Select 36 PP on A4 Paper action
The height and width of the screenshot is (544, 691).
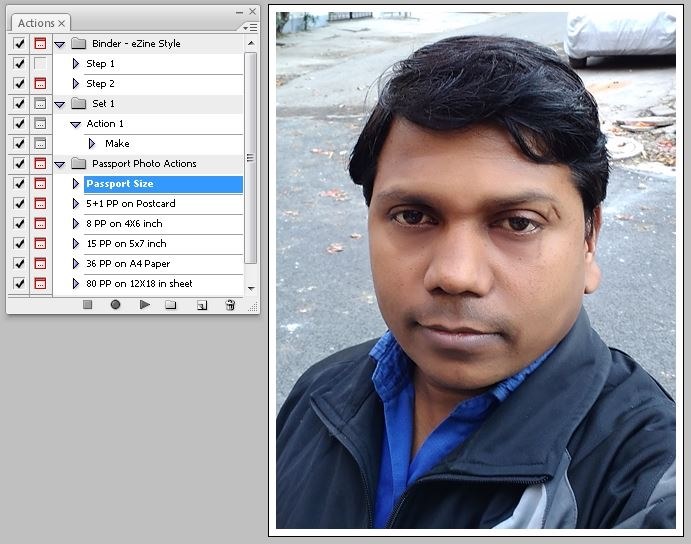pyautogui.click(x=163, y=264)
